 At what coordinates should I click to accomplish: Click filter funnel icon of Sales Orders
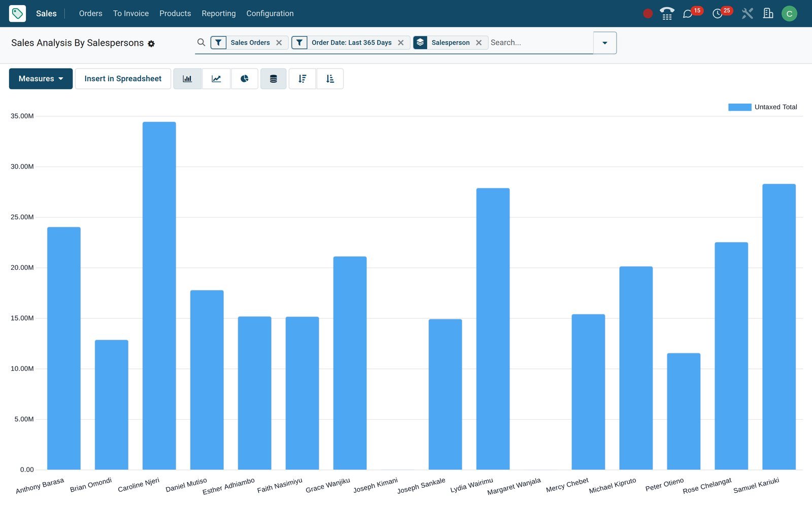pyautogui.click(x=218, y=43)
